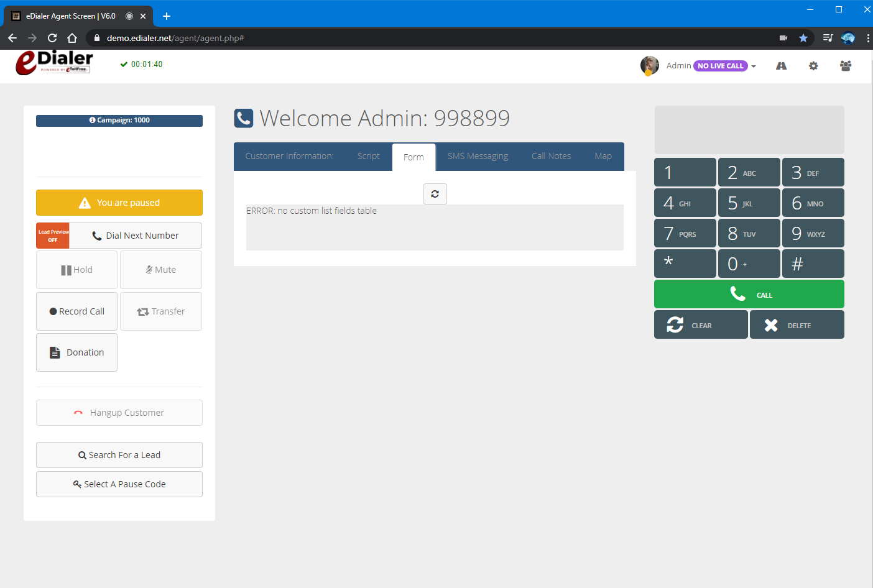This screenshot has height=588, width=873.
Task: Click the address bar URL
Action: point(175,38)
